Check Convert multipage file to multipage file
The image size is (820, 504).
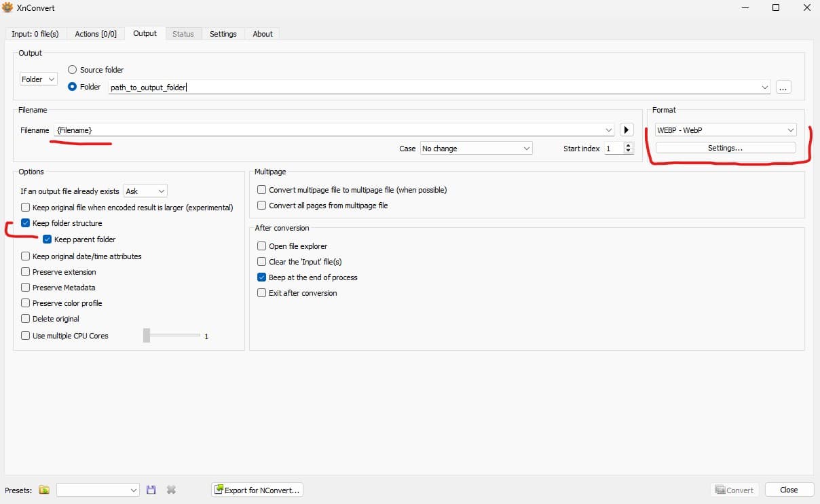click(261, 190)
